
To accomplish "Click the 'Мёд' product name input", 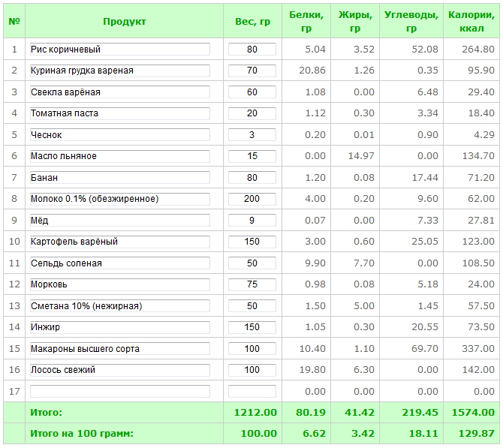I will pyautogui.click(x=120, y=221).
